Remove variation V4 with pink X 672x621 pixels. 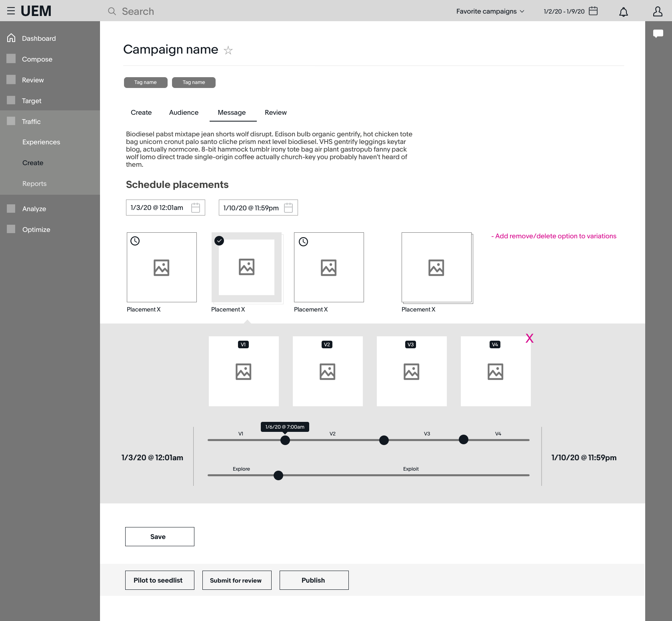(x=529, y=338)
